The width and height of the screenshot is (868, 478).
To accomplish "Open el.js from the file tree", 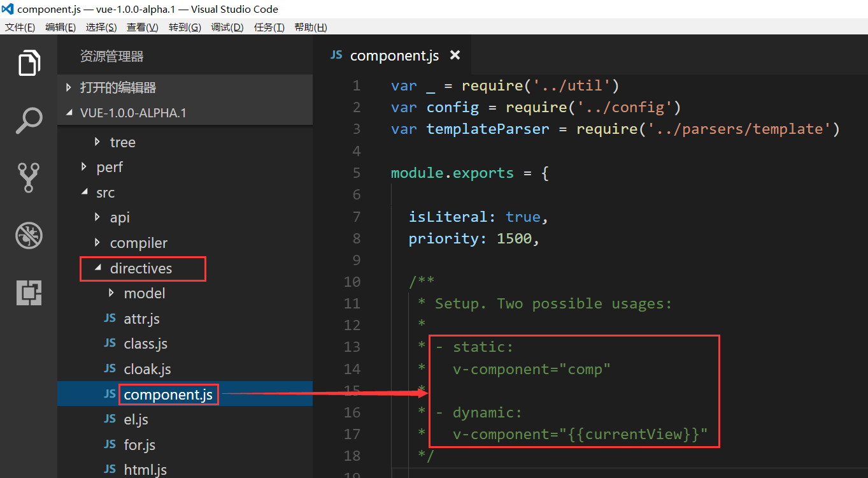I will [185, 419].
